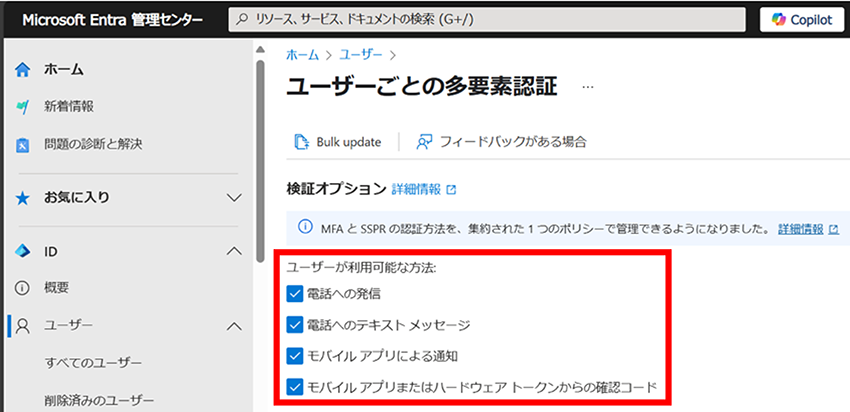Click the scrollbar up arrow in sidebar
The width and height of the screenshot is (850, 412).
tap(260, 50)
